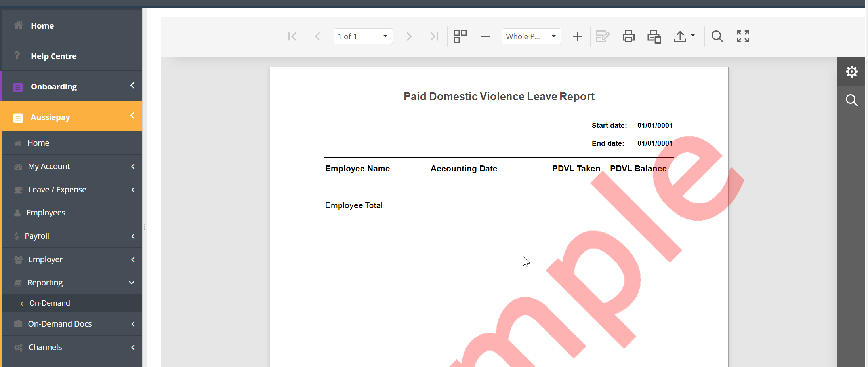The image size is (868, 367).
Task: Expand the Channels submenu chevron
Action: pyautogui.click(x=133, y=348)
